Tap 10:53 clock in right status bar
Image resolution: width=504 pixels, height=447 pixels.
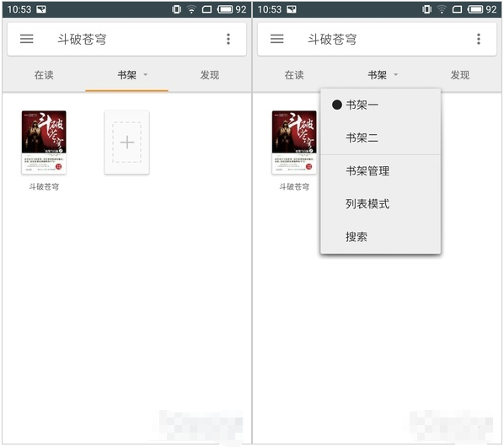pos(270,9)
